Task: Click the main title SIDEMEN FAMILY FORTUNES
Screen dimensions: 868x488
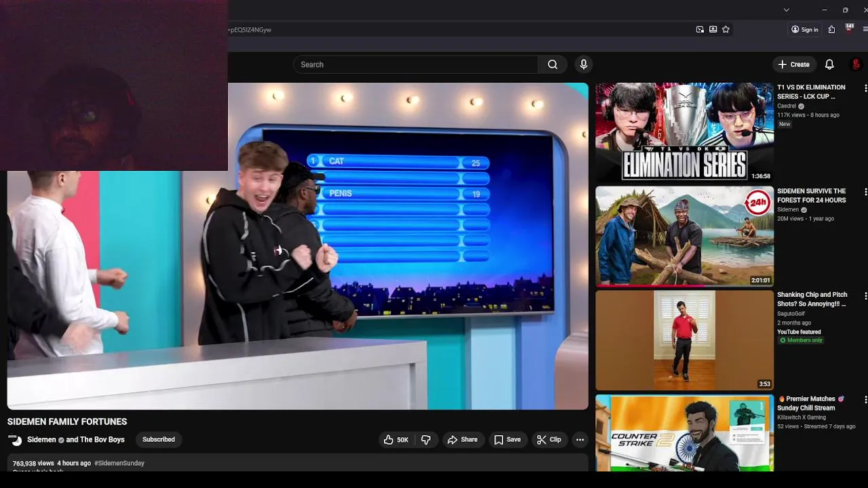Action: [x=67, y=422]
